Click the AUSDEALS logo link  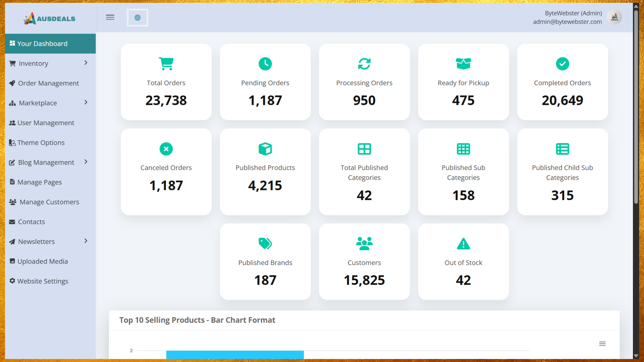pyautogui.click(x=50, y=18)
